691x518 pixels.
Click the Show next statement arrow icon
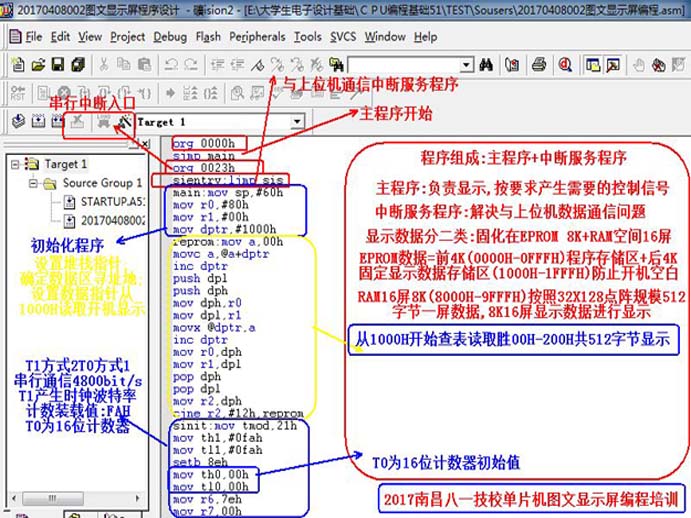click(171, 93)
